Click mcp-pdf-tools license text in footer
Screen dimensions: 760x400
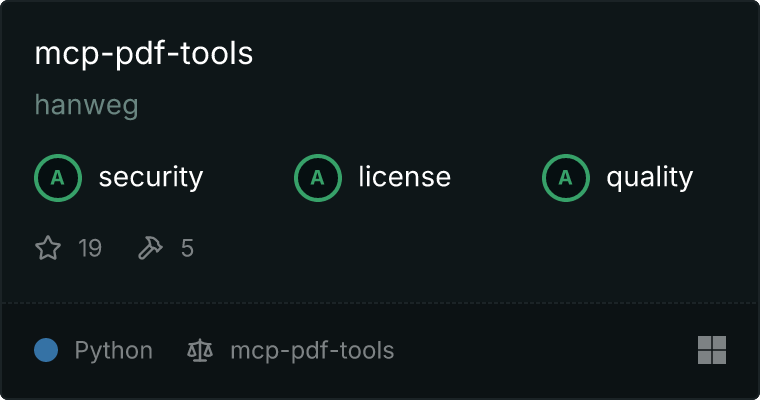click(x=312, y=351)
